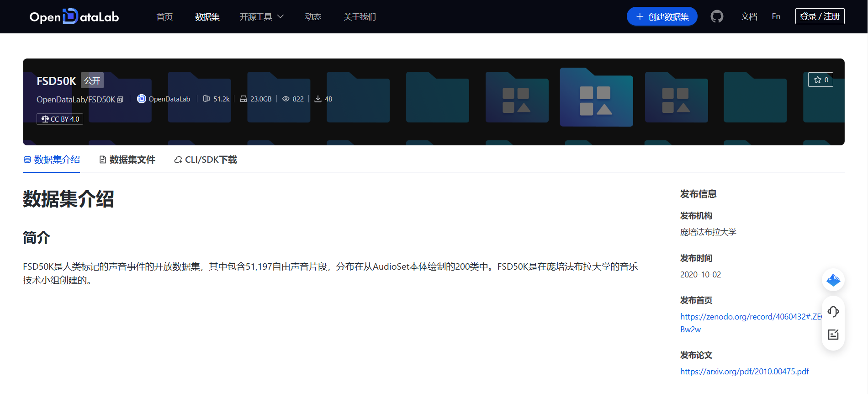This screenshot has height=394, width=868.
Task: Click the storage size icon for 23.0GB
Action: pos(243,99)
